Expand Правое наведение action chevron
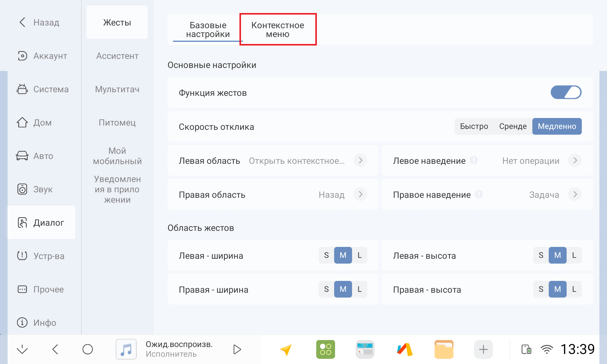607x364 pixels. 575,194
